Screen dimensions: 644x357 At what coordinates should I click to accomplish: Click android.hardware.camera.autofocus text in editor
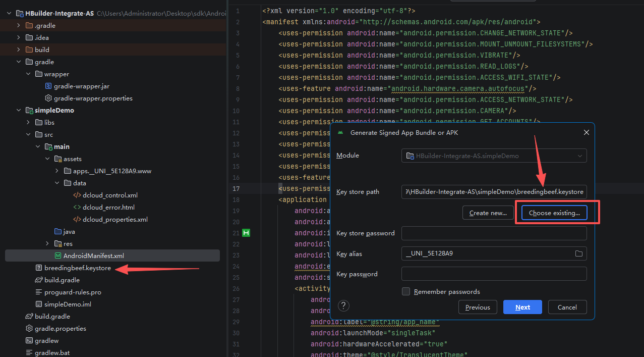pos(458,88)
